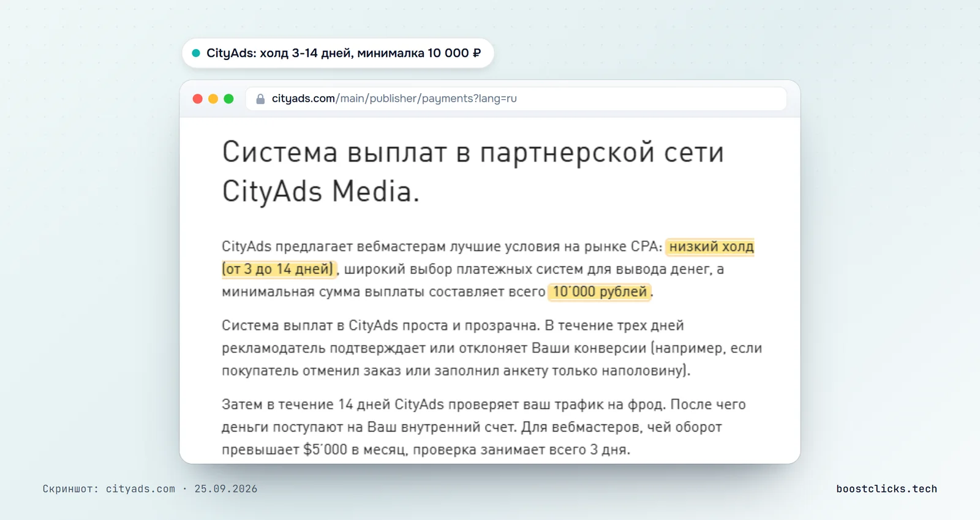Click 'рекламодатель подтверждает или отклоняет Ваши конверсии'
The width and height of the screenshot is (980, 520).
pos(434,348)
